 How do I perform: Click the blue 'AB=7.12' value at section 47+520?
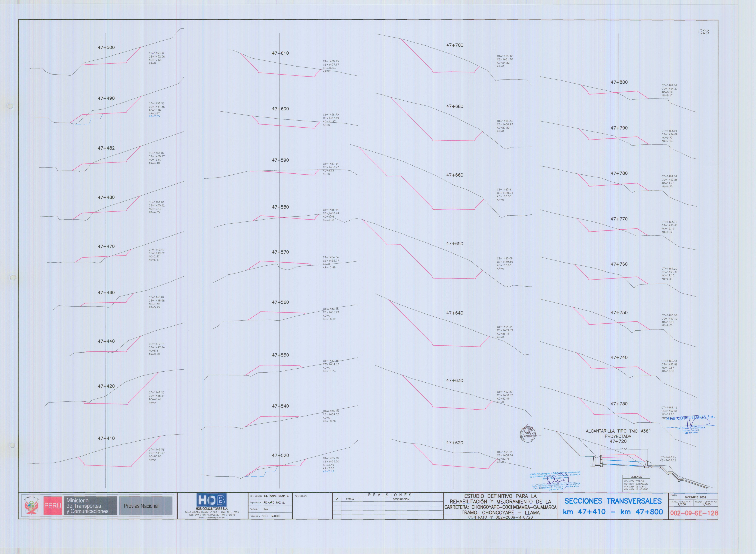(328, 471)
